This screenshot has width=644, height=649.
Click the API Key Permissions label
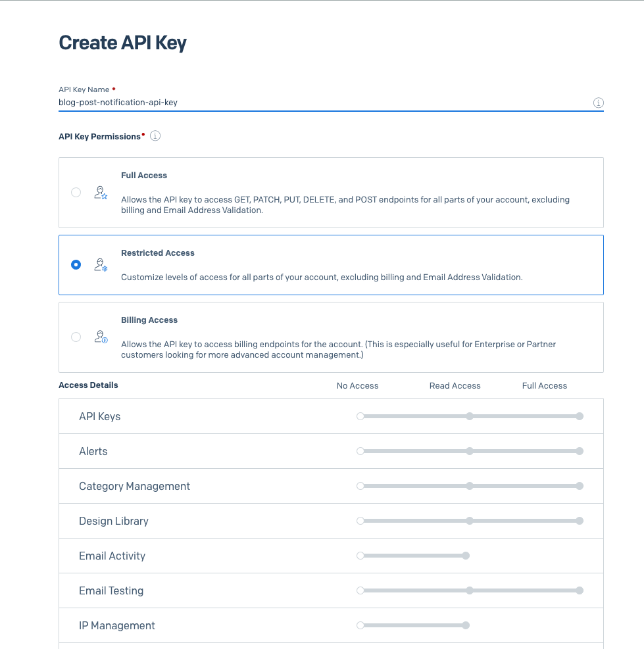coord(99,137)
